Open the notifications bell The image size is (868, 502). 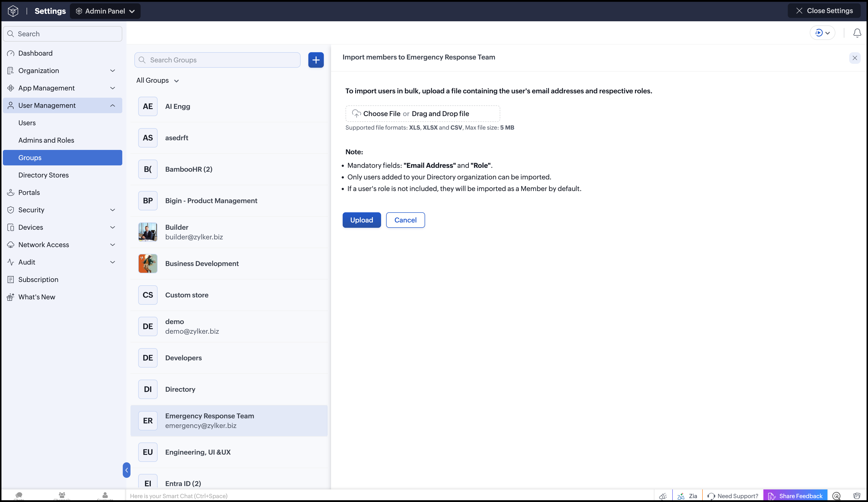coord(857,33)
